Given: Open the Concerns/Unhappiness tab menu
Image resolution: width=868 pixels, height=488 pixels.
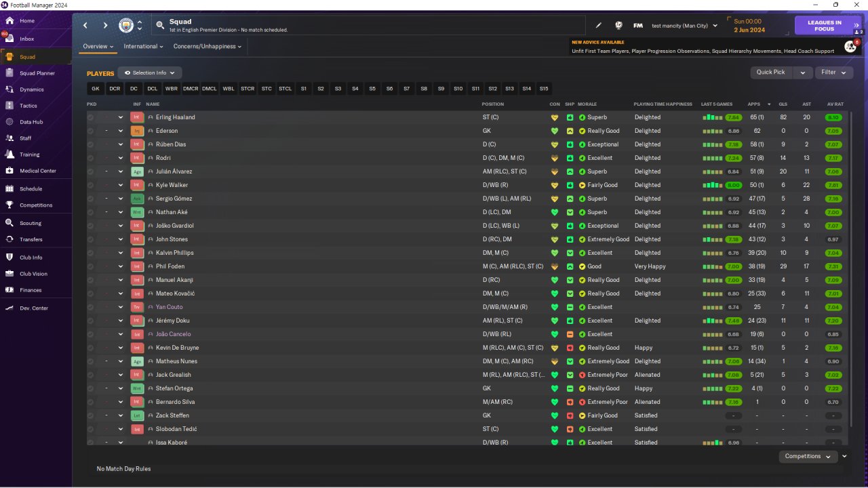Looking at the screenshot, I should [x=208, y=47].
